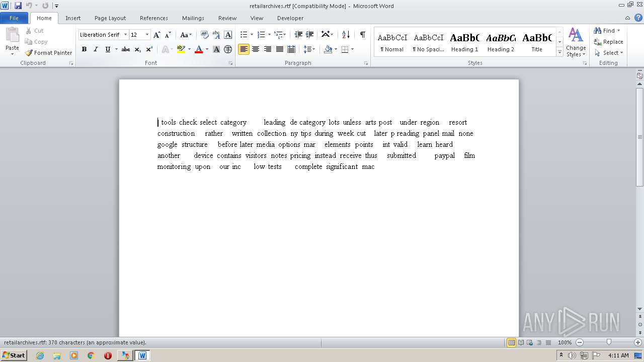Open Line Spacing dropdown

tap(309, 49)
